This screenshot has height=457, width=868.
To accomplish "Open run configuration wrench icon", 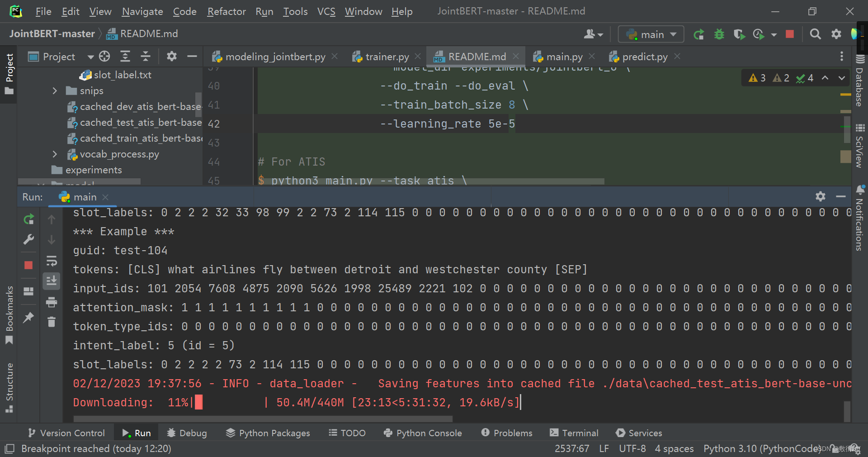I will (x=28, y=239).
